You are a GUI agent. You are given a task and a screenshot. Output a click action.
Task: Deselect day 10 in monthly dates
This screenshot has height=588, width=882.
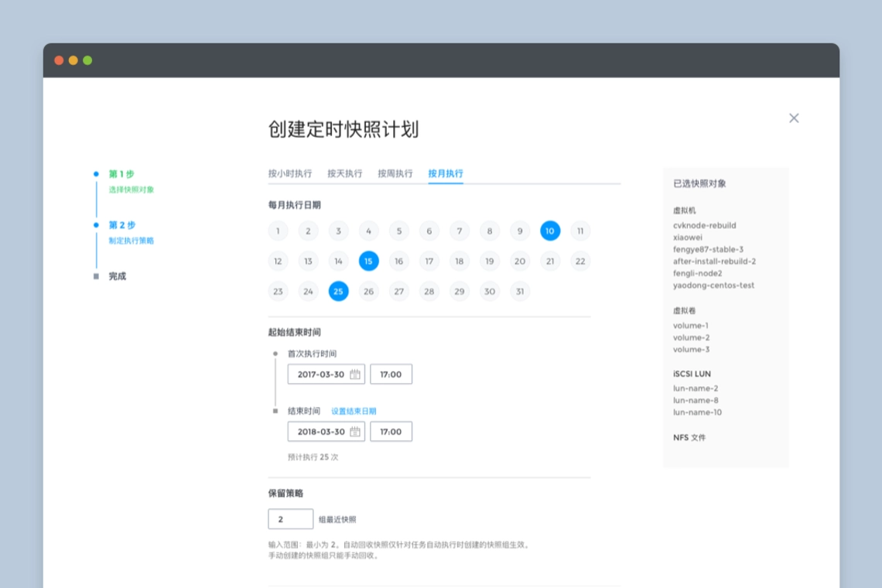pyautogui.click(x=549, y=231)
